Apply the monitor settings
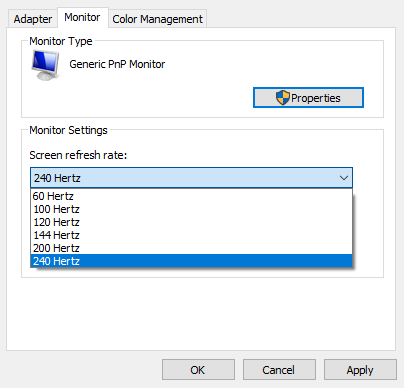 360,370
